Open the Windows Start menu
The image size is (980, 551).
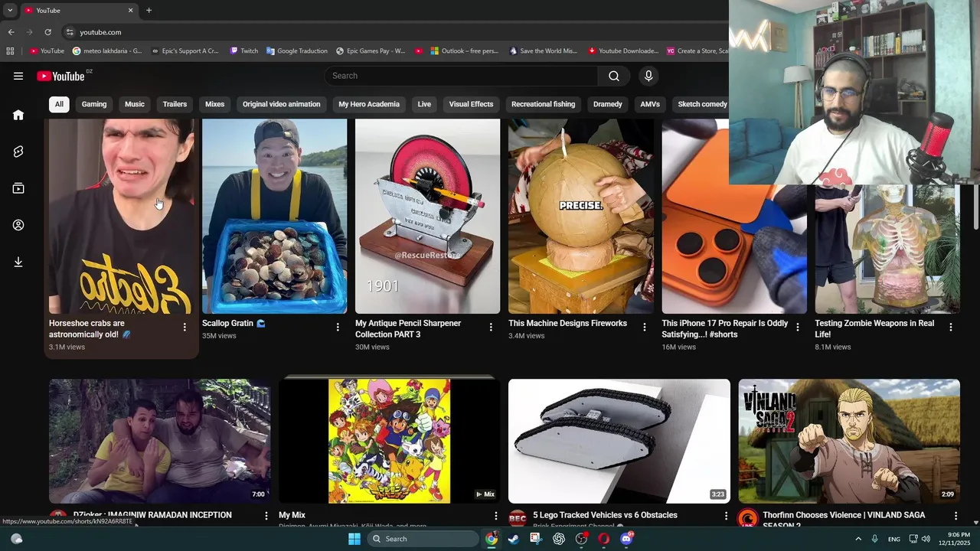354,539
